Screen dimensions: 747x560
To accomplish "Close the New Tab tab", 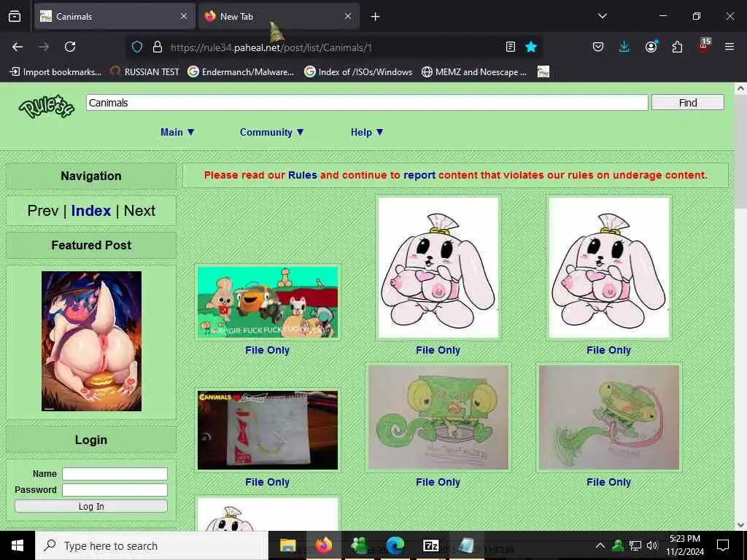I will point(348,16).
